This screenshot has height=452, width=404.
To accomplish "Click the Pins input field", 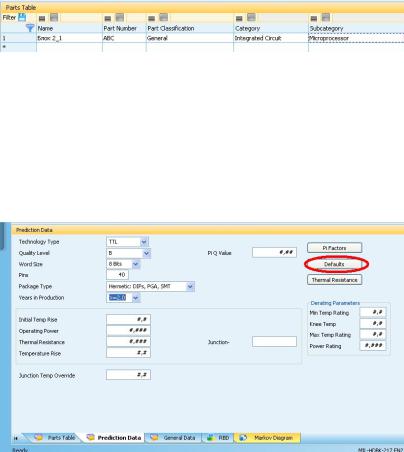I will pyautogui.click(x=117, y=275).
